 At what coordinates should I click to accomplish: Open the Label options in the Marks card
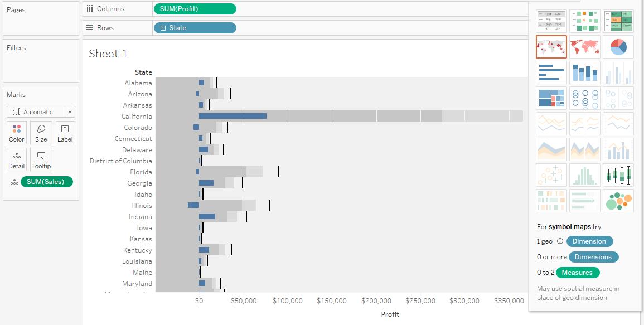[65, 132]
